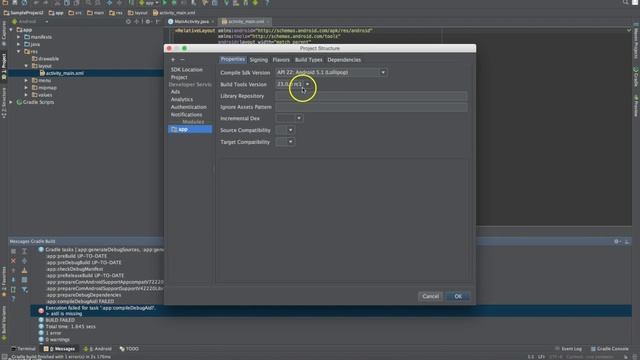The image size is (640, 360).
Task: Open the Gradle Console
Action: point(609,349)
